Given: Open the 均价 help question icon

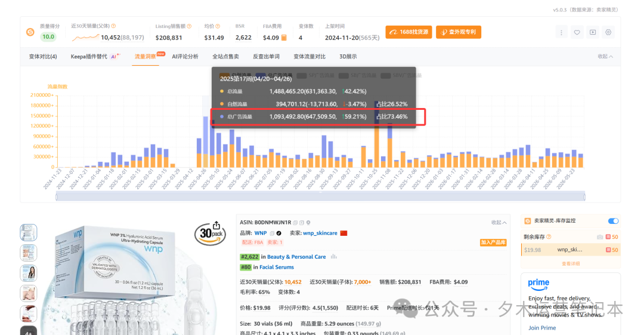Looking at the screenshot, I should 218,26.
